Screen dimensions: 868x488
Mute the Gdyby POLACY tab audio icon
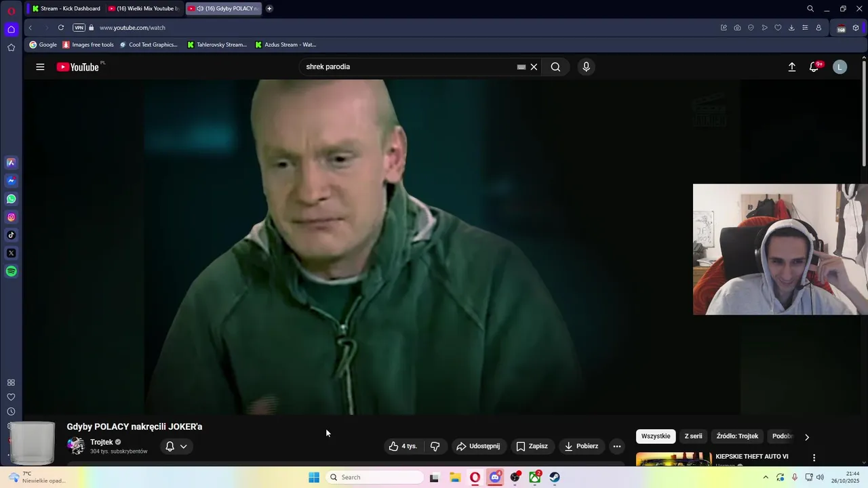[200, 9]
